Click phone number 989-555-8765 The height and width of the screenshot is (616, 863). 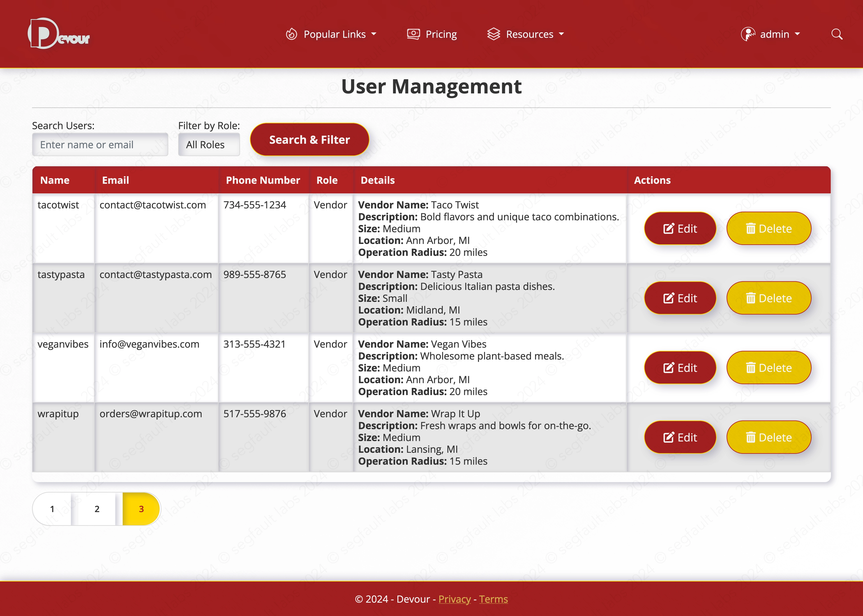point(255,275)
